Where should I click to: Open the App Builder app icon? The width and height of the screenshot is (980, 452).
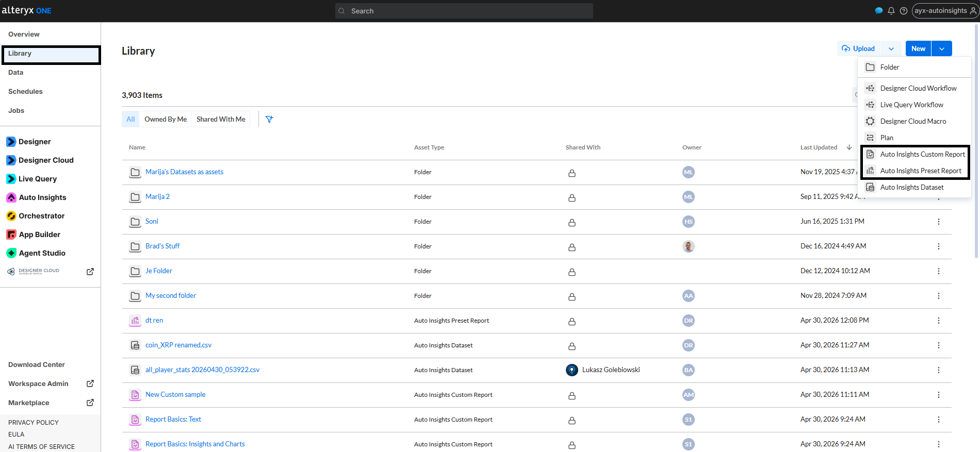click(x=11, y=235)
